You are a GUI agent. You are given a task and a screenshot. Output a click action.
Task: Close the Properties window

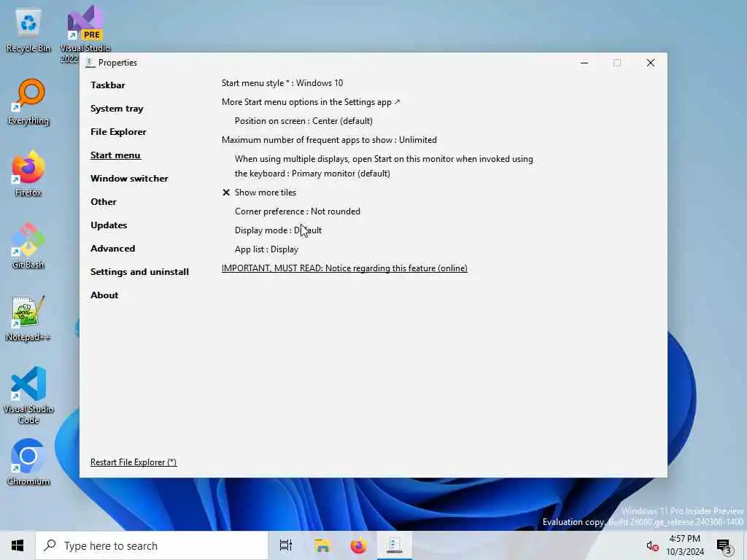click(x=650, y=63)
